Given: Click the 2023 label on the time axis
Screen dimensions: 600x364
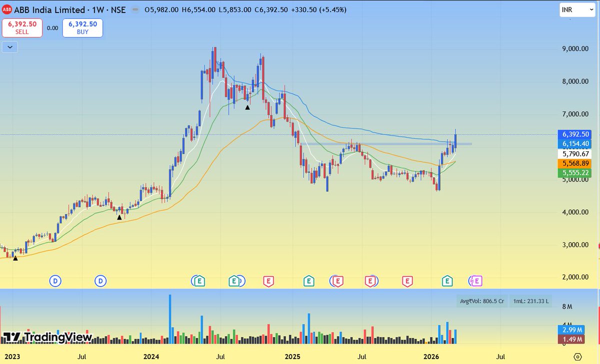Looking at the screenshot, I should click(x=12, y=357).
